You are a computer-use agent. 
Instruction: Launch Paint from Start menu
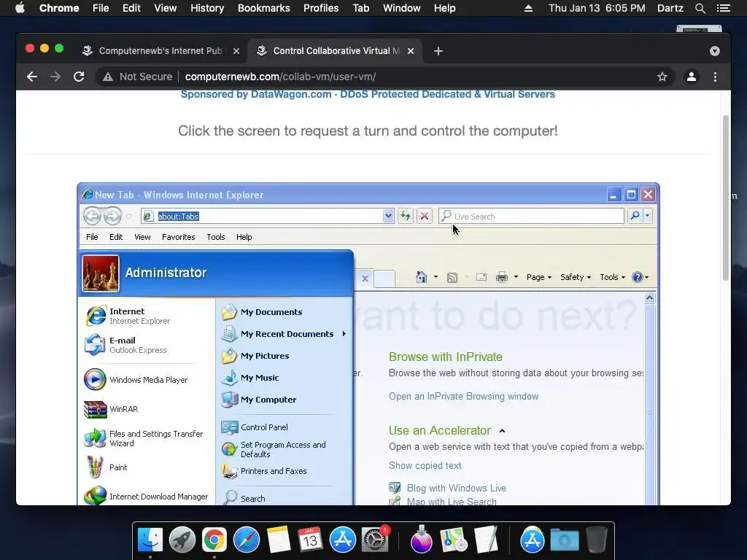[105, 467]
